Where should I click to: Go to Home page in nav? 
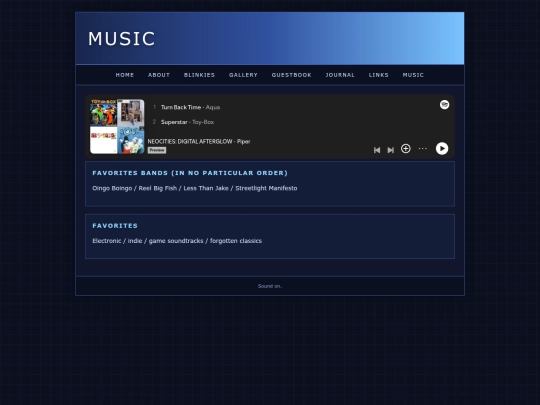click(125, 75)
